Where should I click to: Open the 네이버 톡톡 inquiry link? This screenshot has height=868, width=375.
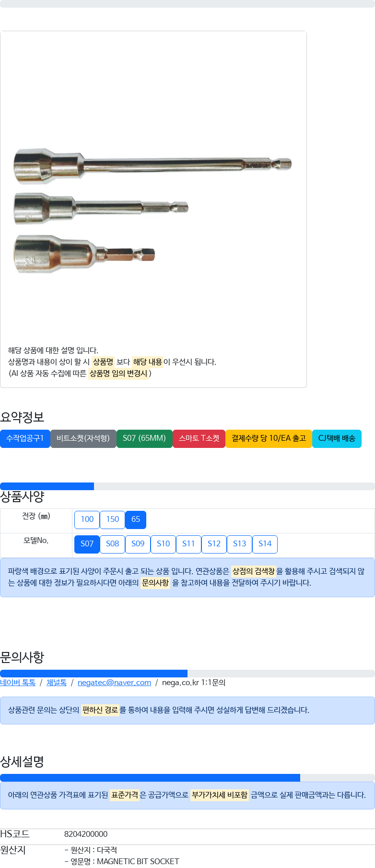(x=18, y=683)
